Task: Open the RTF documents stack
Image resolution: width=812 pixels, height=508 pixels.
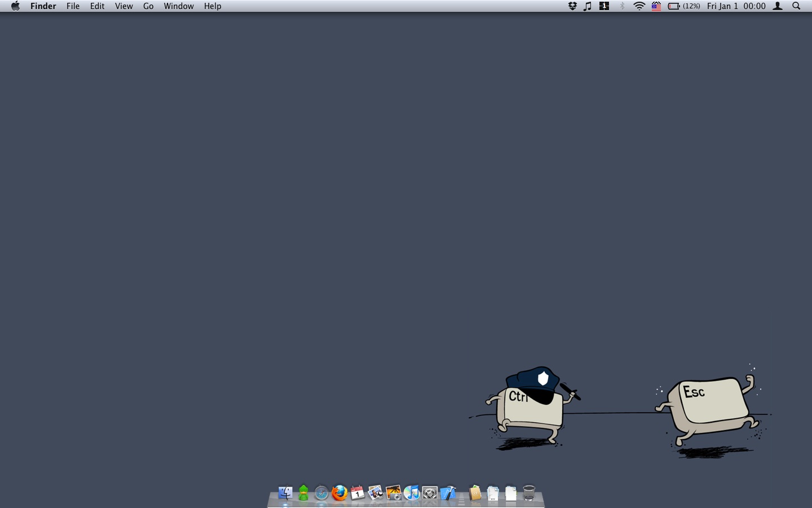Action: pos(493,493)
